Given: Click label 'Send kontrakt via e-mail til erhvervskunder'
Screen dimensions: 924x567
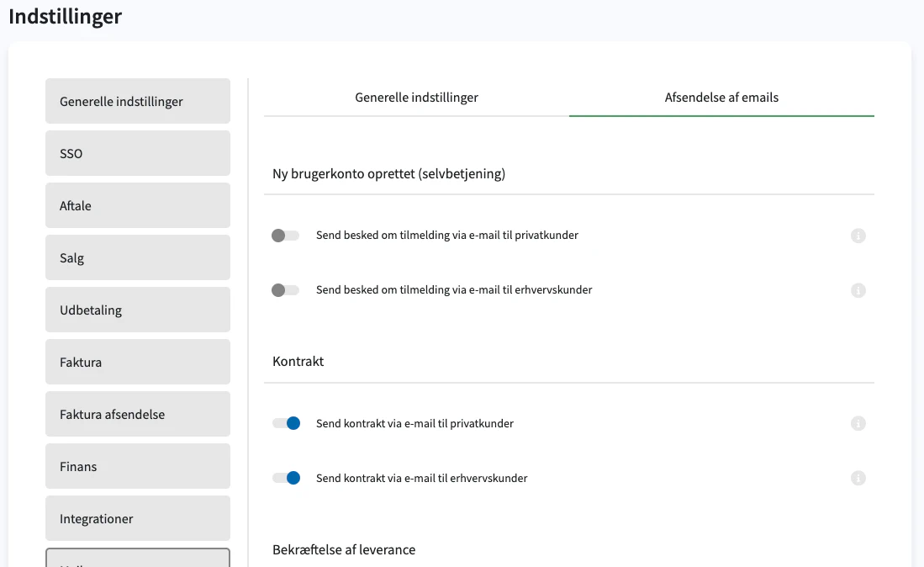Looking at the screenshot, I should pos(422,478).
